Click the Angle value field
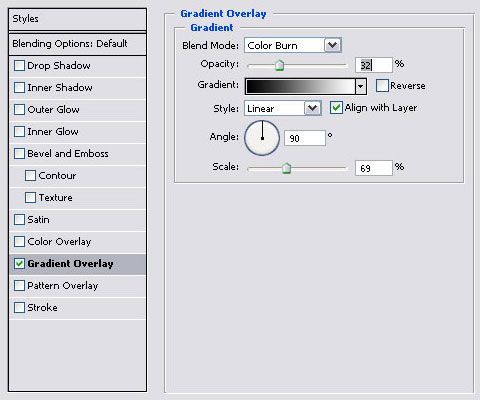 pos(305,138)
